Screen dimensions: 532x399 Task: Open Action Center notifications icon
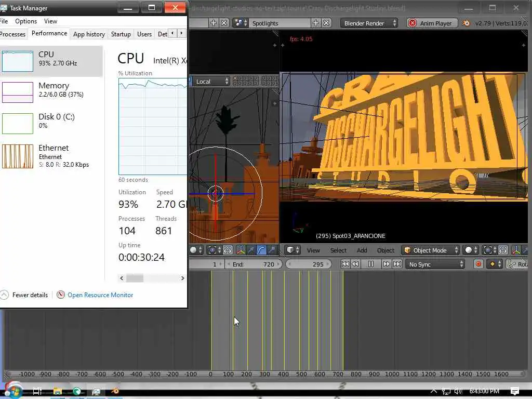pos(514,391)
